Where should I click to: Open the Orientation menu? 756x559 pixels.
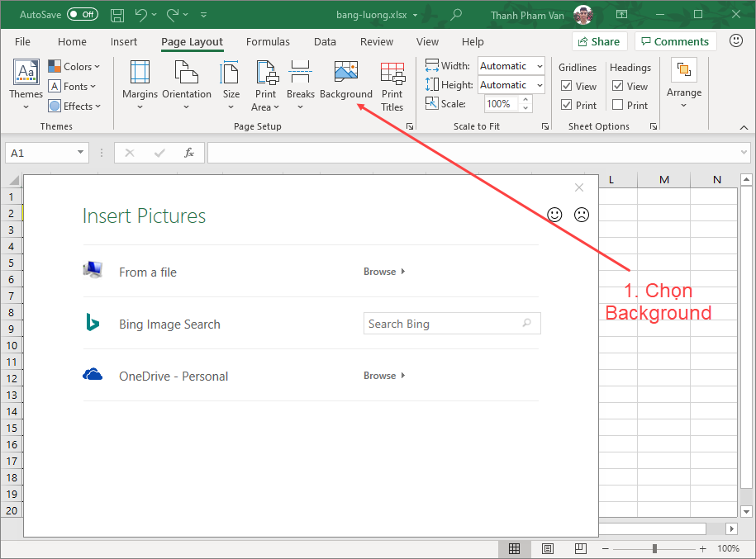(187, 85)
